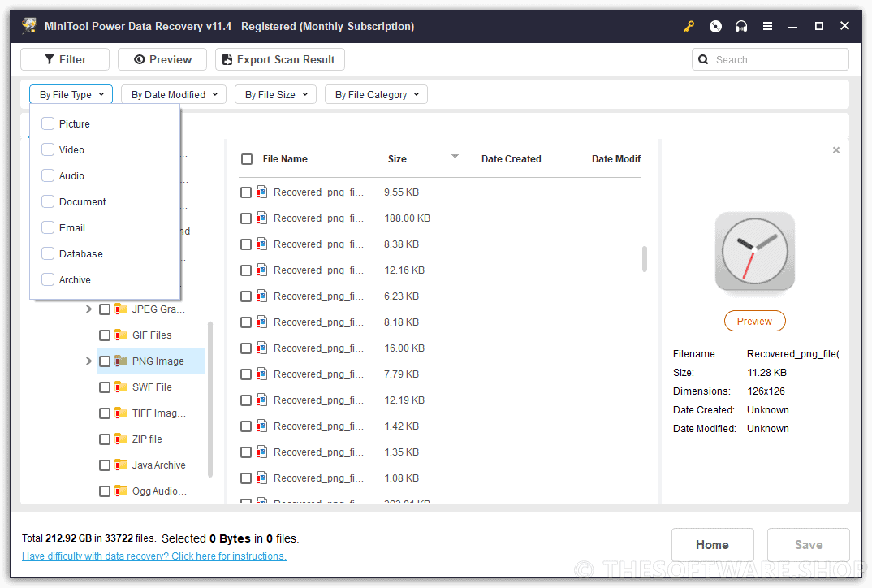Viewport: 872px width, 588px height.
Task: Click the PNG Image folder icon
Action: [121, 361]
